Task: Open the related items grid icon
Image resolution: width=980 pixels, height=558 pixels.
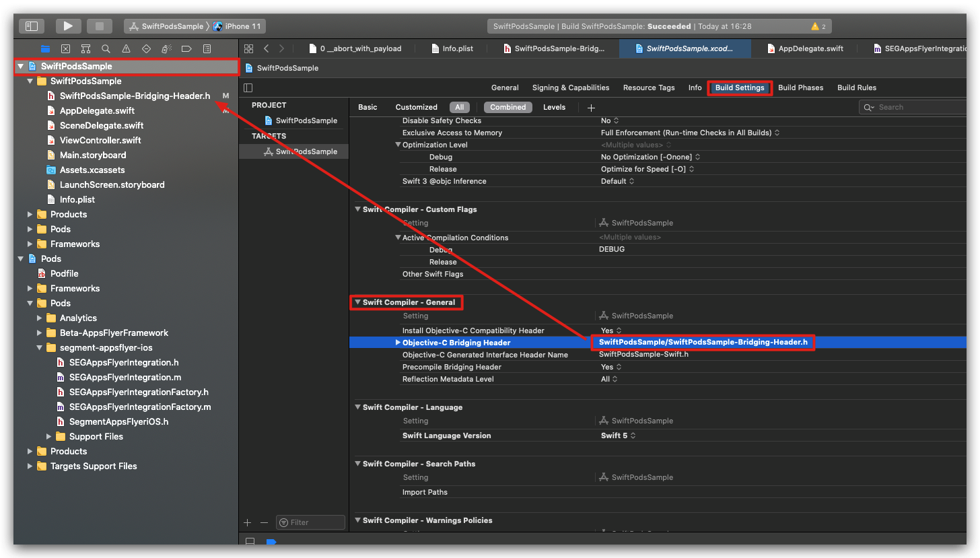Action: 248,48
